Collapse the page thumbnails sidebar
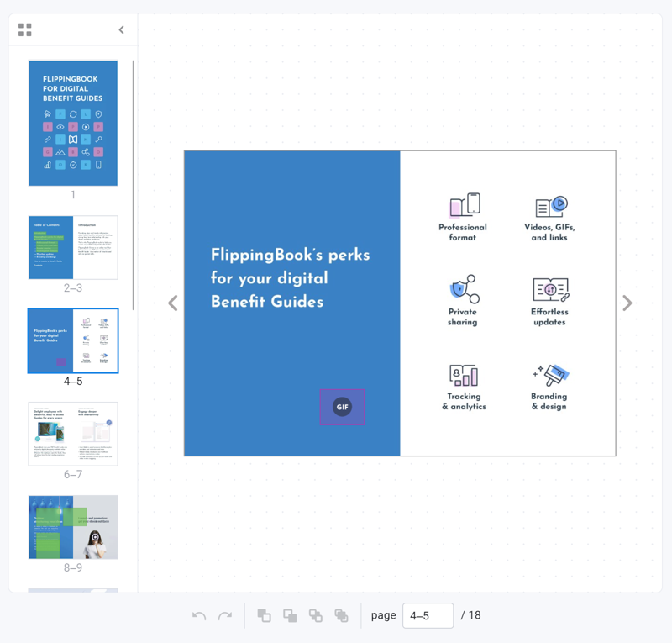Screen dimensions: 672x643 coord(121,30)
